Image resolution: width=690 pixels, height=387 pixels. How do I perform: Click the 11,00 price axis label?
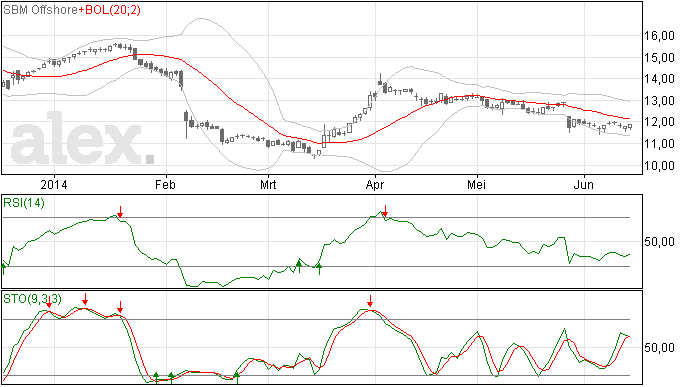tap(659, 144)
